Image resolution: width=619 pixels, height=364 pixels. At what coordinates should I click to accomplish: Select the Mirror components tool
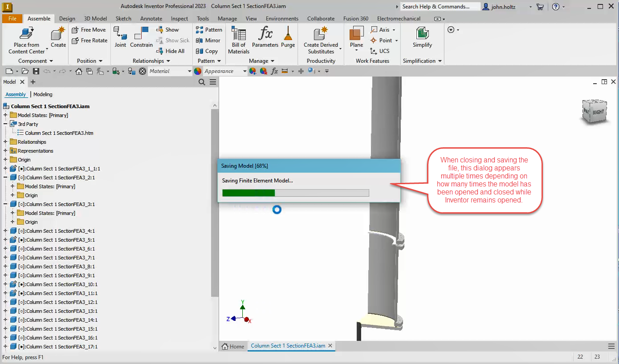pos(208,40)
